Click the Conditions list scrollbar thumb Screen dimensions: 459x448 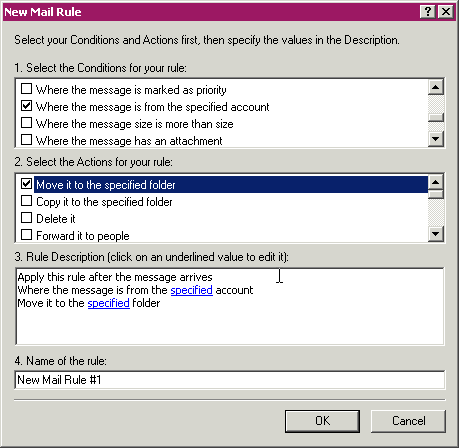click(x=435, y=117)
